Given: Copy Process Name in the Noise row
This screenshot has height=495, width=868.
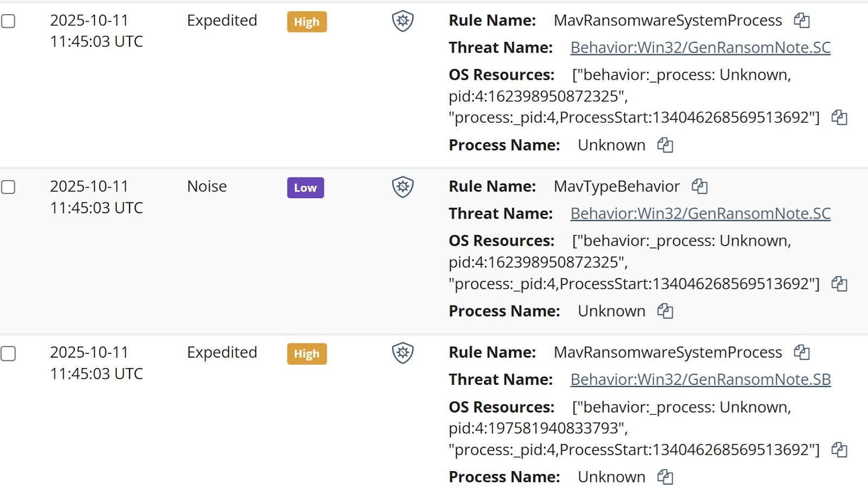Looking at the screenshot, I should pyautogui.click(x=665, y=312).
